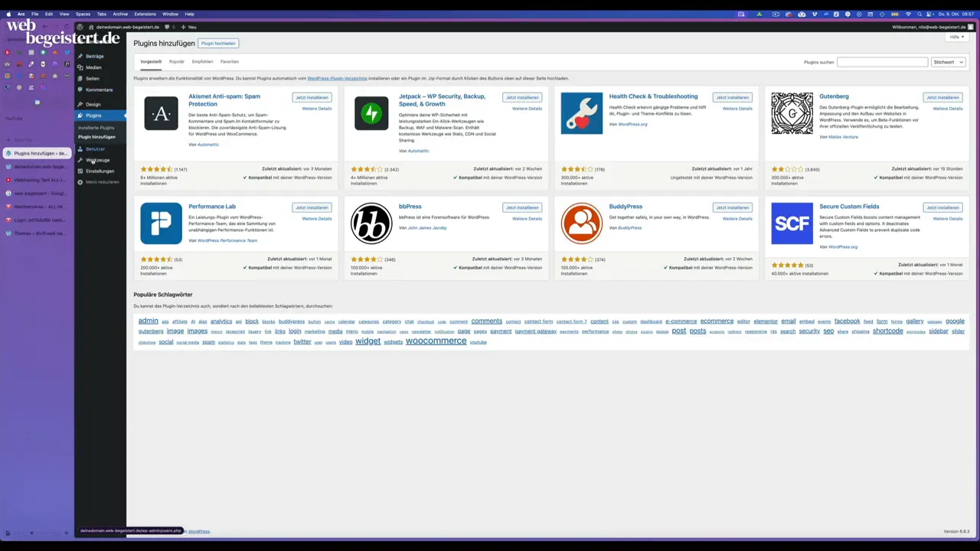
Task: Click the Akismet Anti-spam plugin icon
Action: point(161,113)
